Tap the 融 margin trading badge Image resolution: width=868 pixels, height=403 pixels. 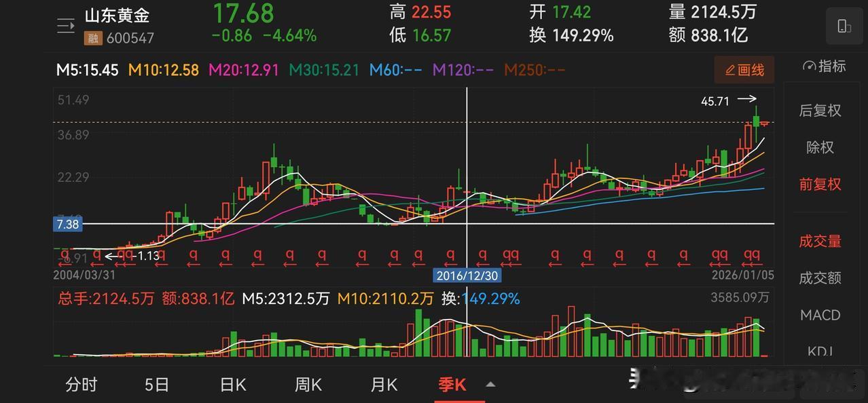coord(92,39)
